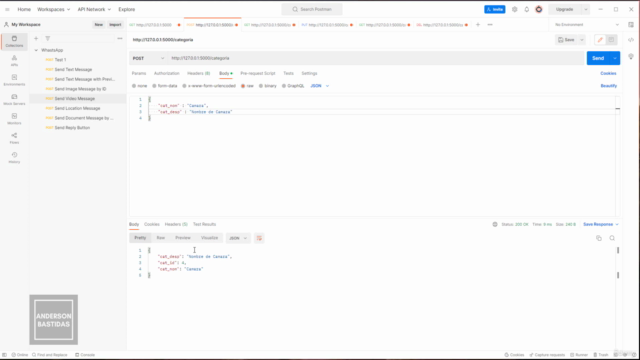Click the blue Send button

click(x=598, y=58)
